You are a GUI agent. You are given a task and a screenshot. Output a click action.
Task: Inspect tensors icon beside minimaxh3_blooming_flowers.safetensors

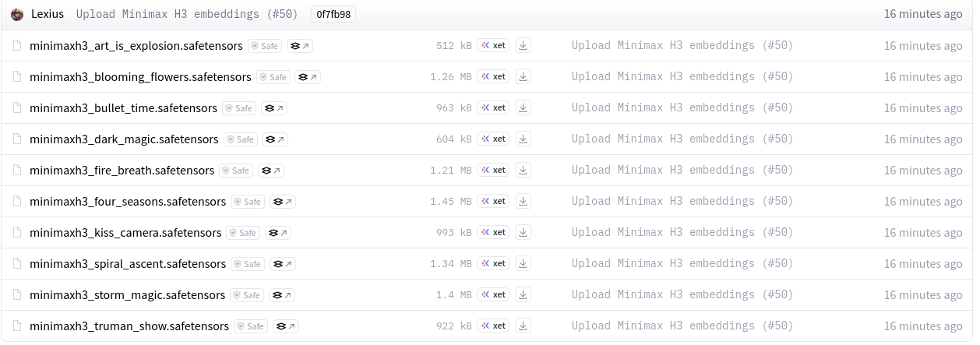point(308,77)
